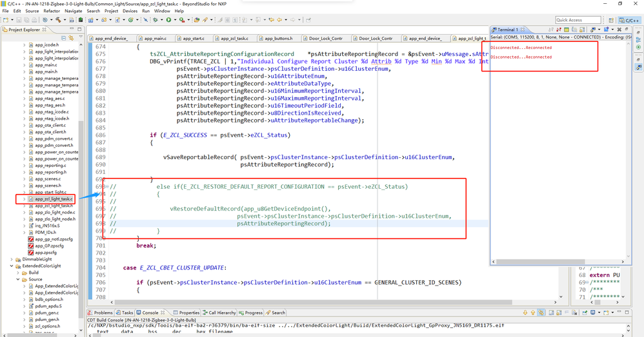Open the Refactor menu
Screen dimensions: 644x337
(x=52, y=11)
